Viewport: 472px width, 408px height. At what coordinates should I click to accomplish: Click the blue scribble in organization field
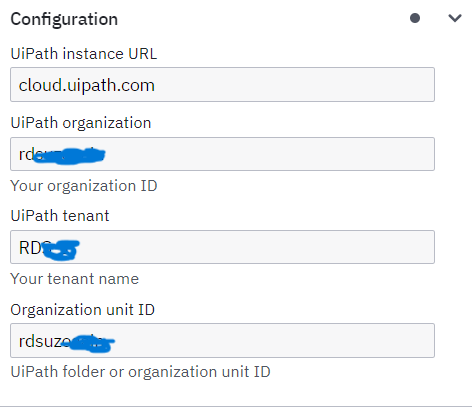click(69, 156)
